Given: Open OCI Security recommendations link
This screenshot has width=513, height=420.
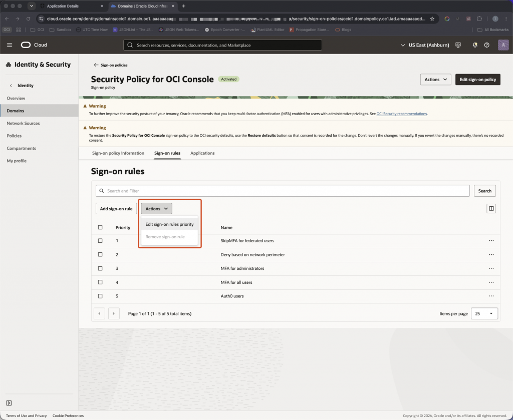Looking at the screenshot, I should coord(401,114).
